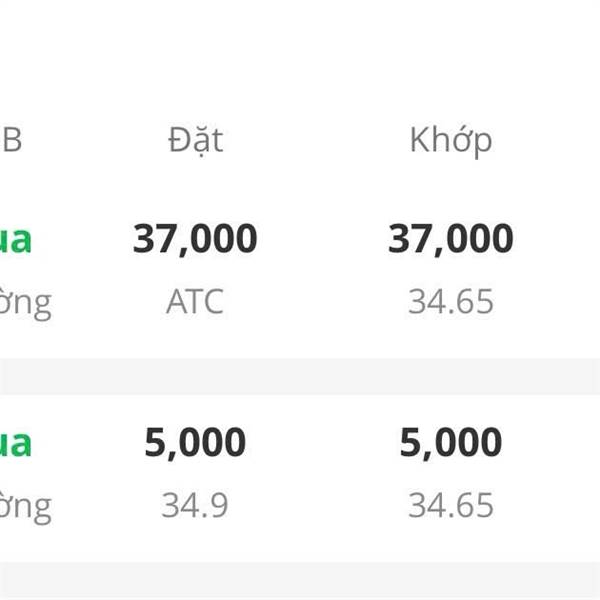This screenshot has height=600, width=600.
Task: Click the Đặt column header
Action: [195, 140]
